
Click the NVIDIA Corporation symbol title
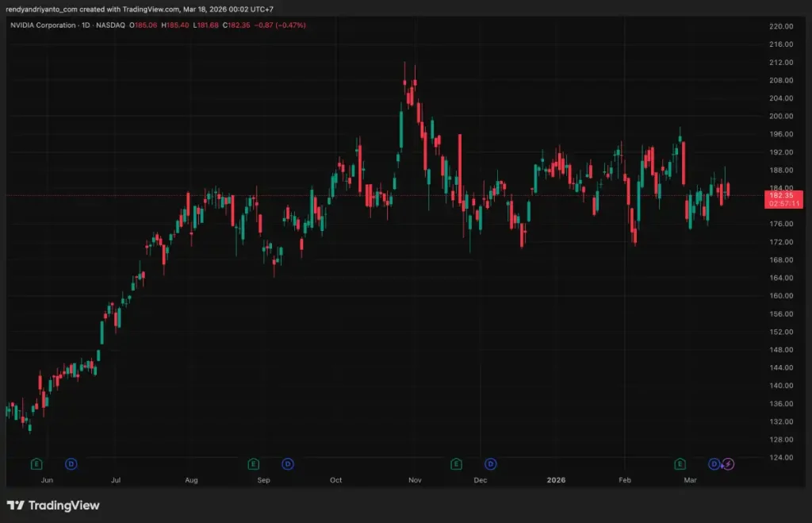click(x=42, y=25)
